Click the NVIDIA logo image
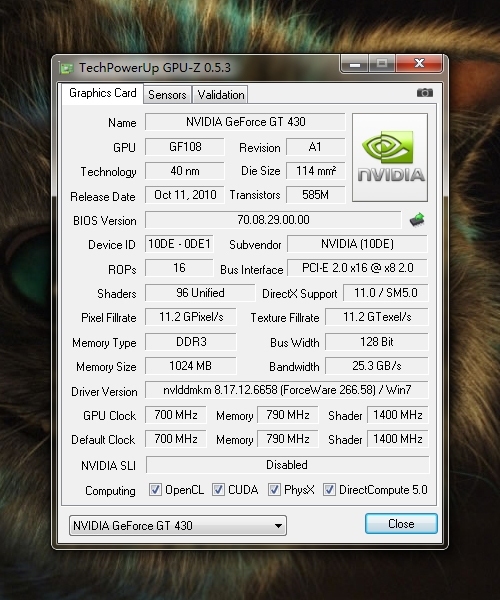 pos(390,157)
